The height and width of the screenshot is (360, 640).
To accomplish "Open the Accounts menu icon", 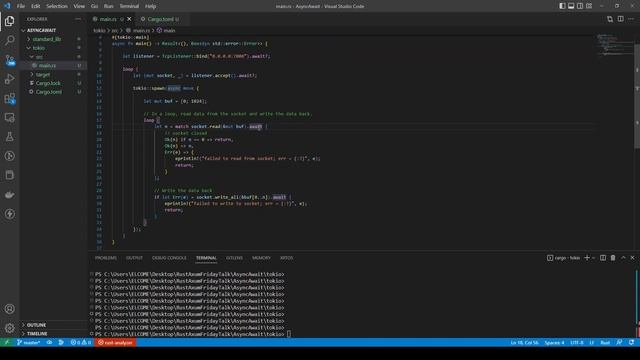I will (x=9, y=309).
